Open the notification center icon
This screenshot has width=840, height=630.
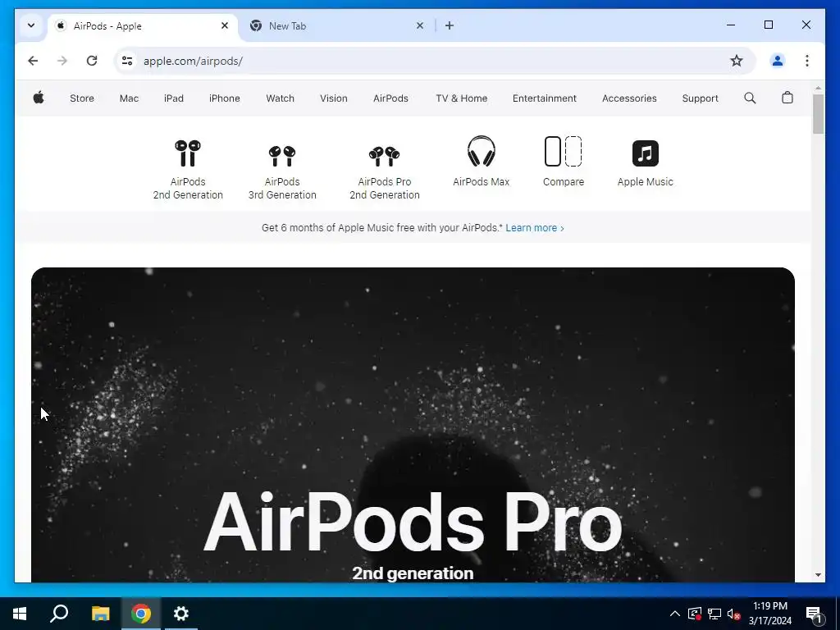coord(813,614)
